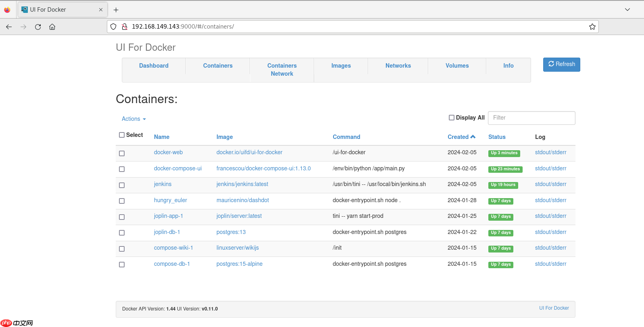Go to the Images tab
The image size is (644, 327).
[341, 66]
